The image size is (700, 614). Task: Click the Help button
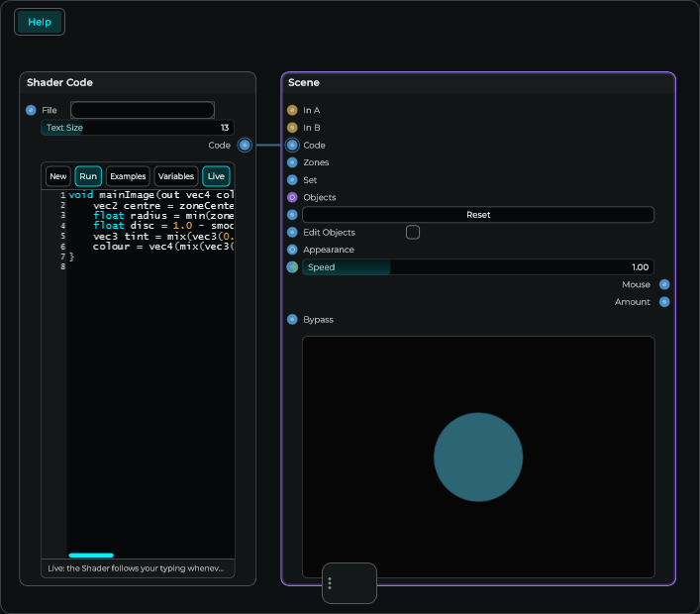[x=40, y=22]
